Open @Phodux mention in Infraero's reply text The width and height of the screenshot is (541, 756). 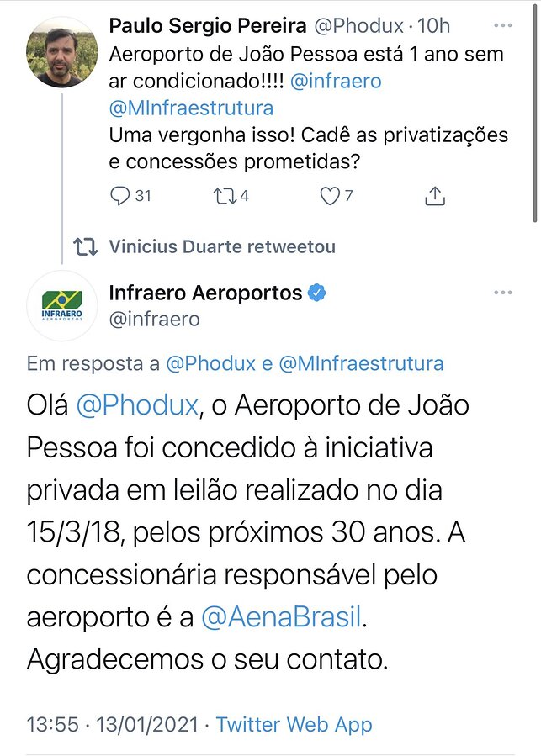136,405
